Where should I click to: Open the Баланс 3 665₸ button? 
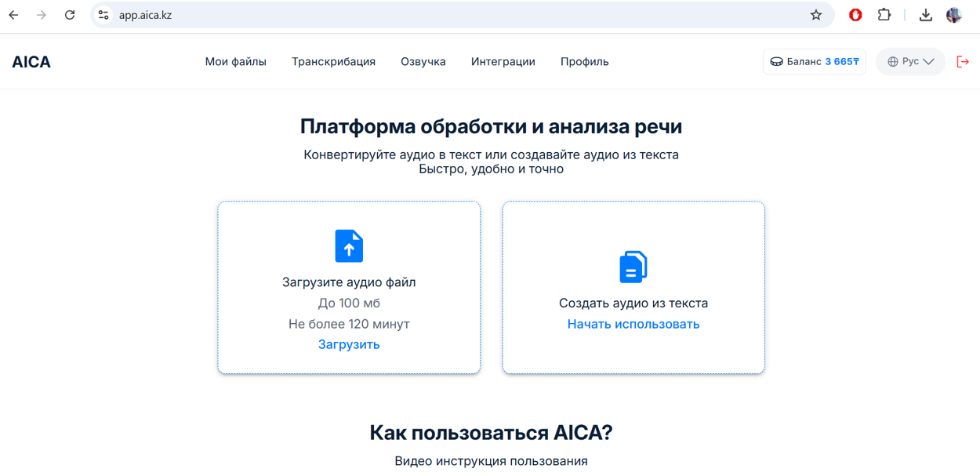coord(815,62)
